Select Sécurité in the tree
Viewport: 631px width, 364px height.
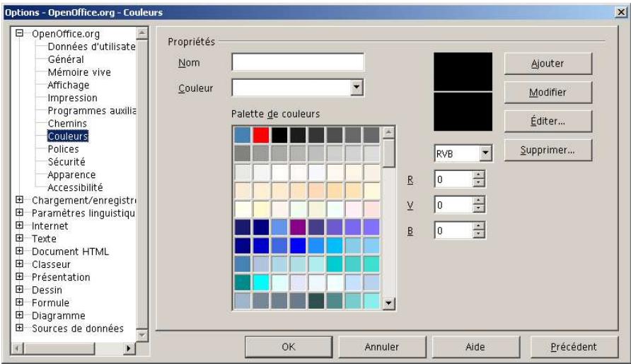click(66, 162)
